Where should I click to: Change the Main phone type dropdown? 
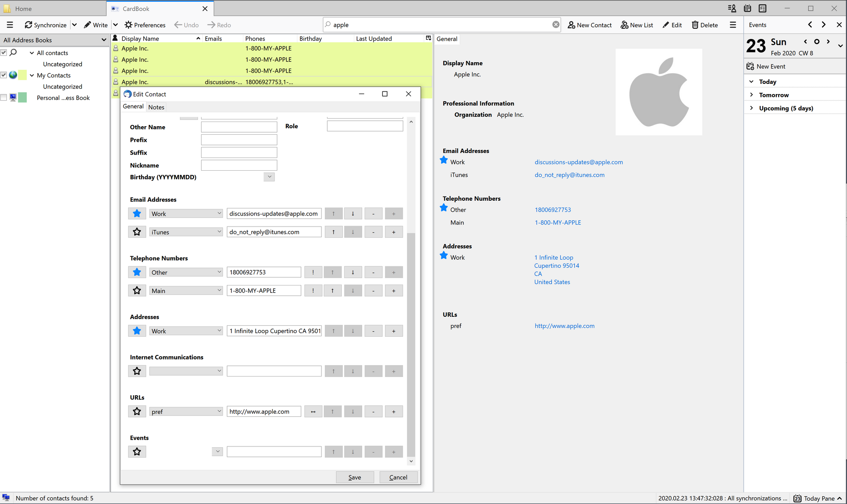pyautogui.click(x=186, y=291)
